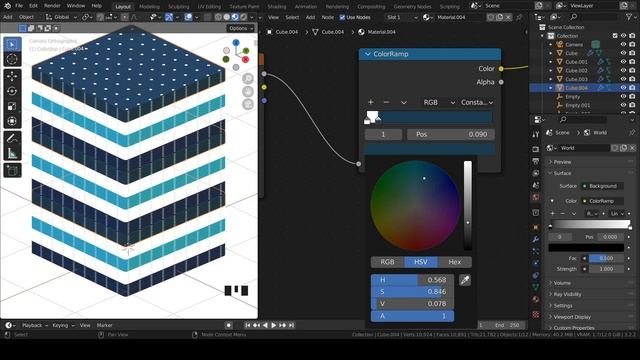Viewport: 640px width, 360px height.
Task: Switch to HSV color mode tab
Action: coord(421,262)
